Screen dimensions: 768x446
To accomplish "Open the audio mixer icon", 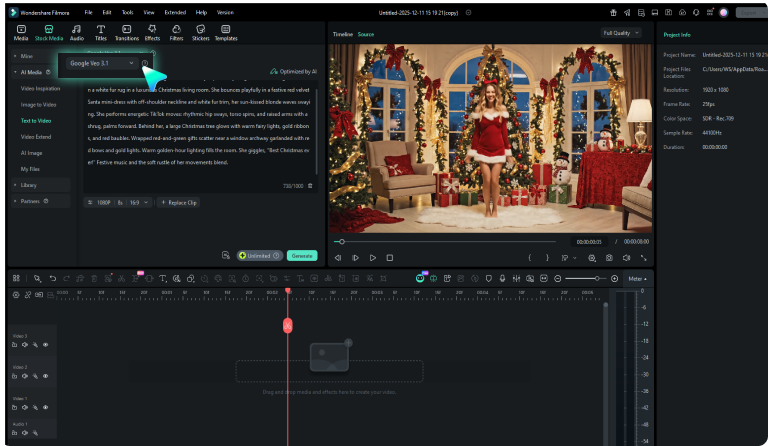I will (516, 279).
